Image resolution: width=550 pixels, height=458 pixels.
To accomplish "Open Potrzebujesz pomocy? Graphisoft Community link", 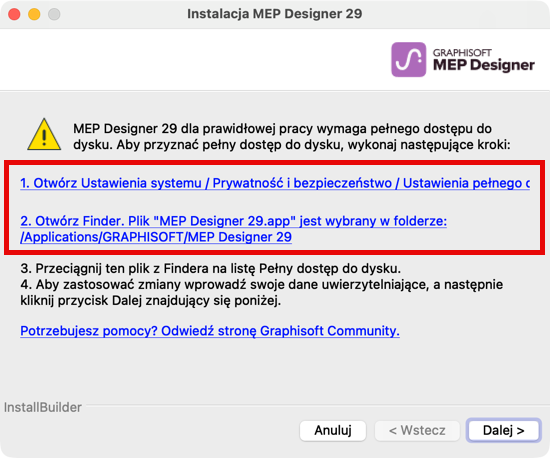I will 210,331.
